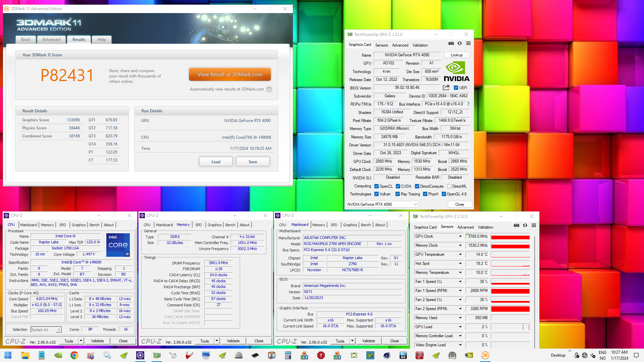Click the red stop-sign T icon in taskbar
The image size is (644, 362).
(321, 355)
